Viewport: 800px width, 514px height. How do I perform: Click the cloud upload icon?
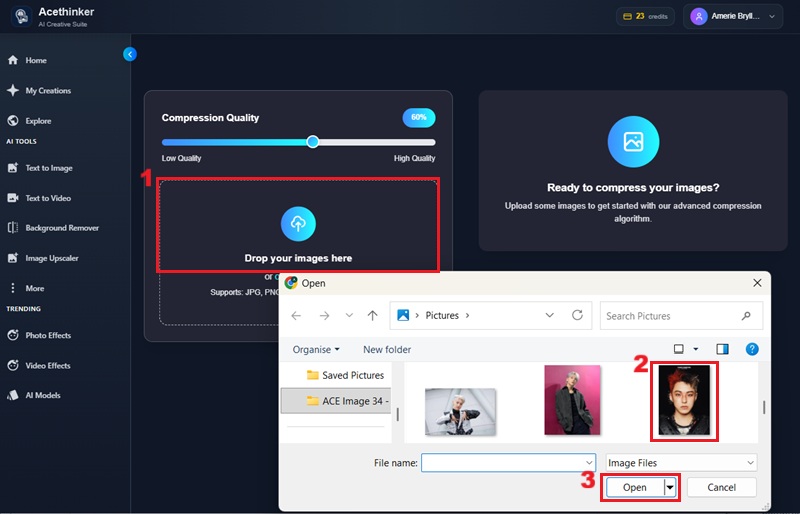click(297, 224)
